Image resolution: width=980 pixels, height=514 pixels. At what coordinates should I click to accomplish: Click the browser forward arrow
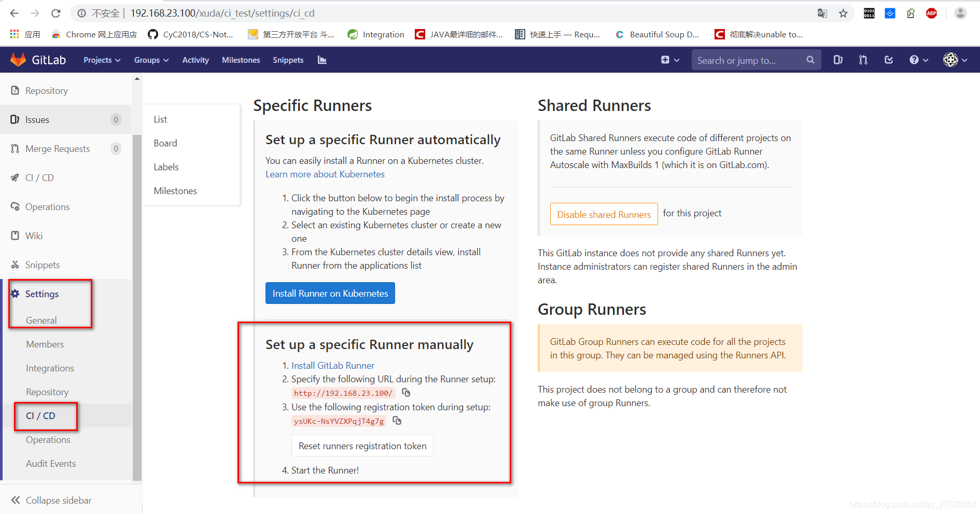tap(35, 13)
